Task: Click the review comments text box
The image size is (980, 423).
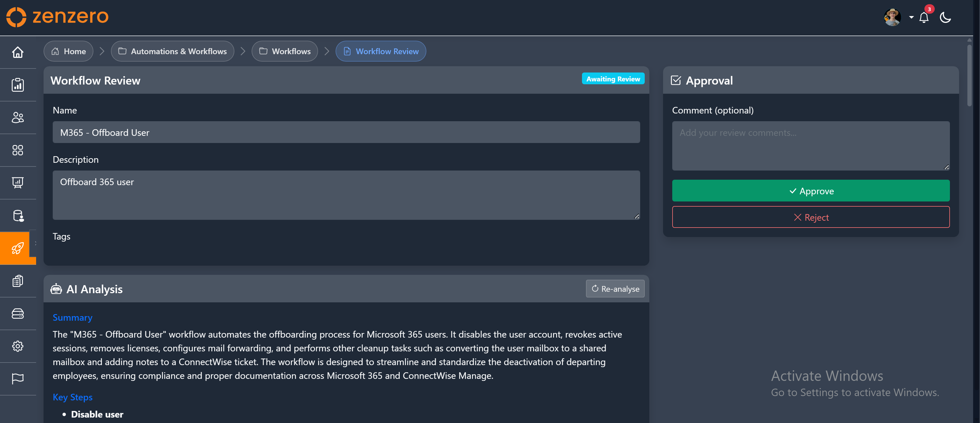Action: pyautogui.click(x=811, y=146)
